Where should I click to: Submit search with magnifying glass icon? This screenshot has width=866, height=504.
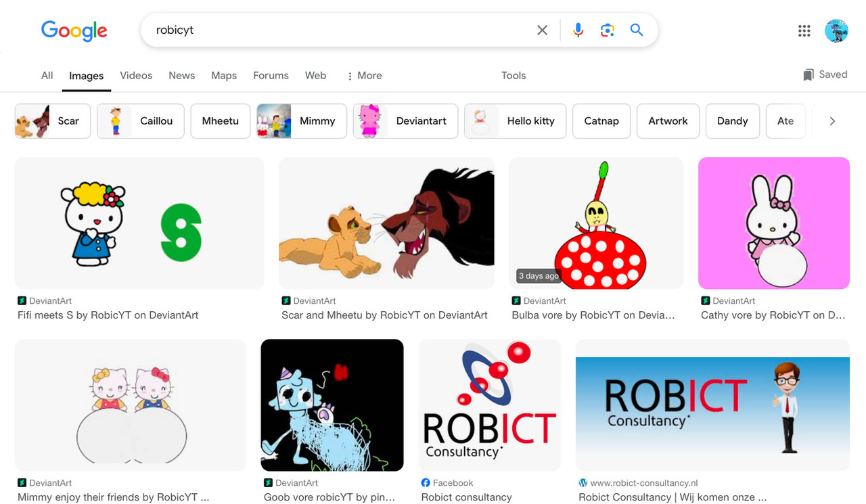[x=637, y=30]
